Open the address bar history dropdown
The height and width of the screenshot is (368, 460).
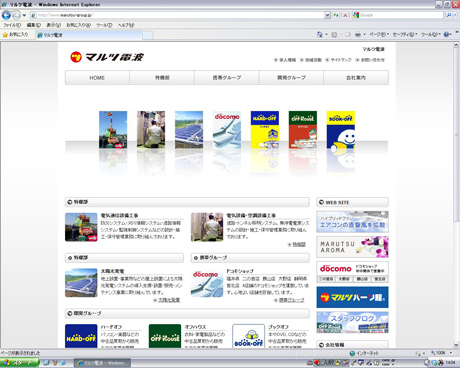tap(327, 15)
